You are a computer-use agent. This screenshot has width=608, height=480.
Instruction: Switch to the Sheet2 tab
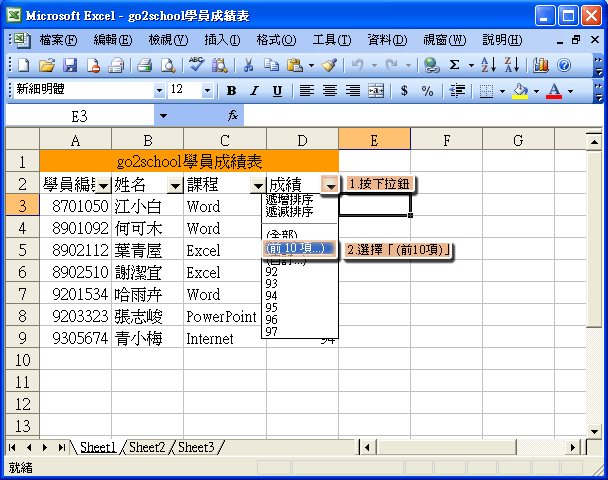(x=147, y=447)
